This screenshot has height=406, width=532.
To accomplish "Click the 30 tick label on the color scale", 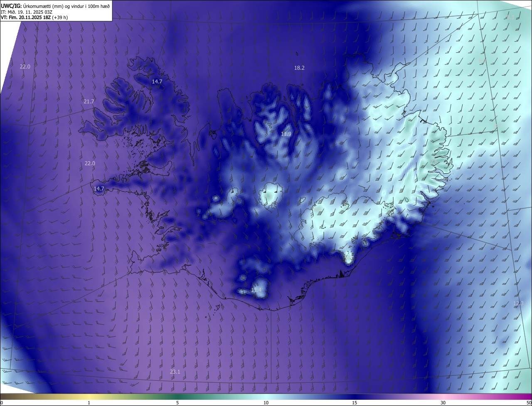I will [x=443, y=403].
